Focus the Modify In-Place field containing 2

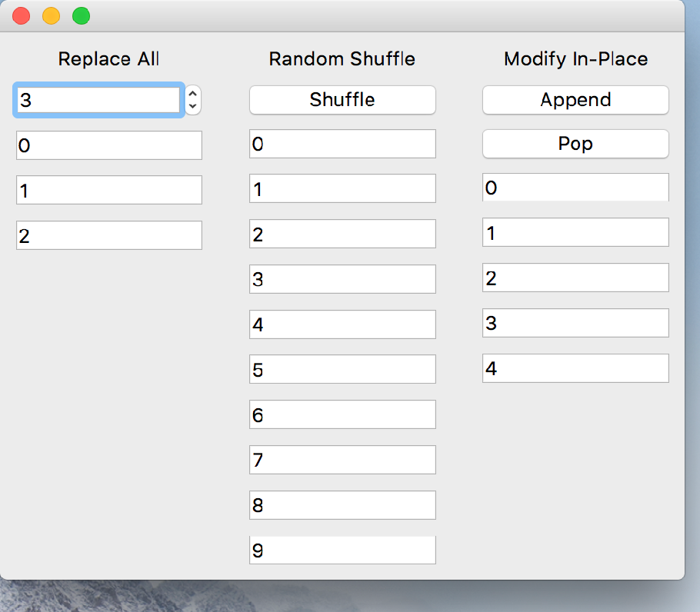tap(575, 278)
